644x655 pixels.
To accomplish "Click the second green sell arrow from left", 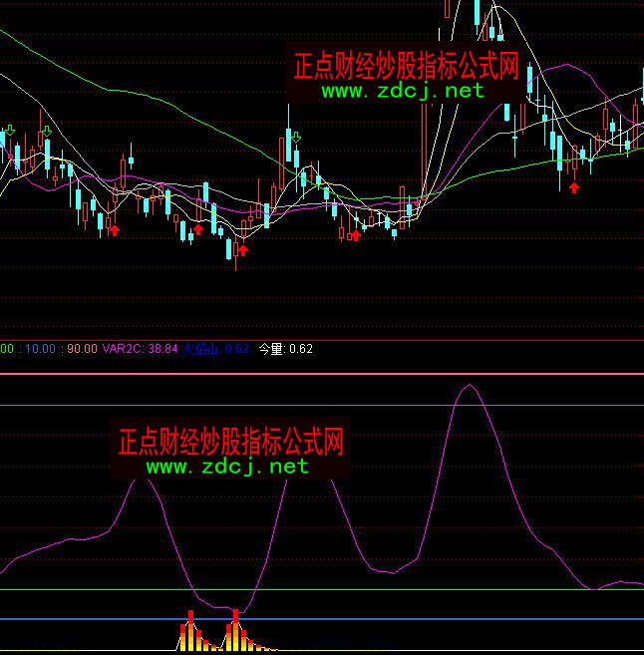I will (x=46, y=132).
